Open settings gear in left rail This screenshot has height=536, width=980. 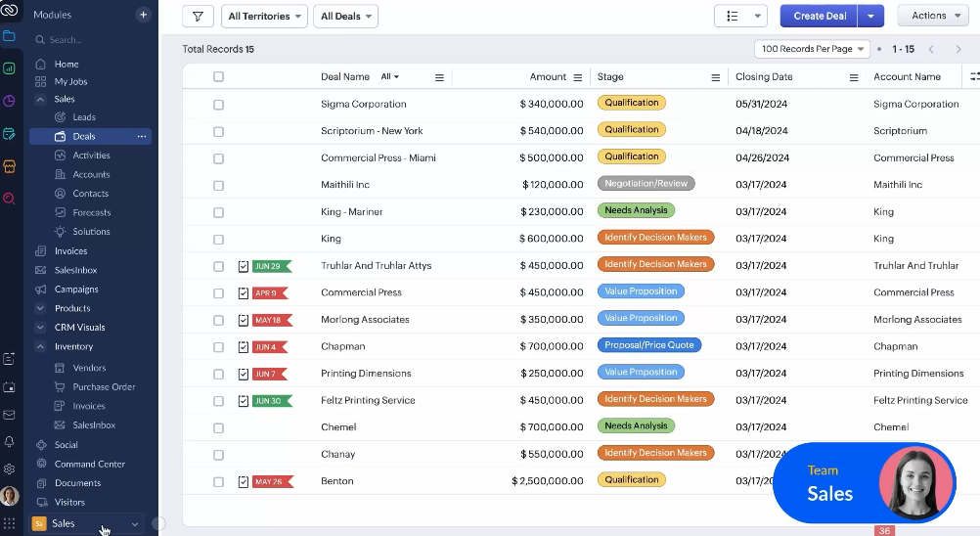[10, 469]
